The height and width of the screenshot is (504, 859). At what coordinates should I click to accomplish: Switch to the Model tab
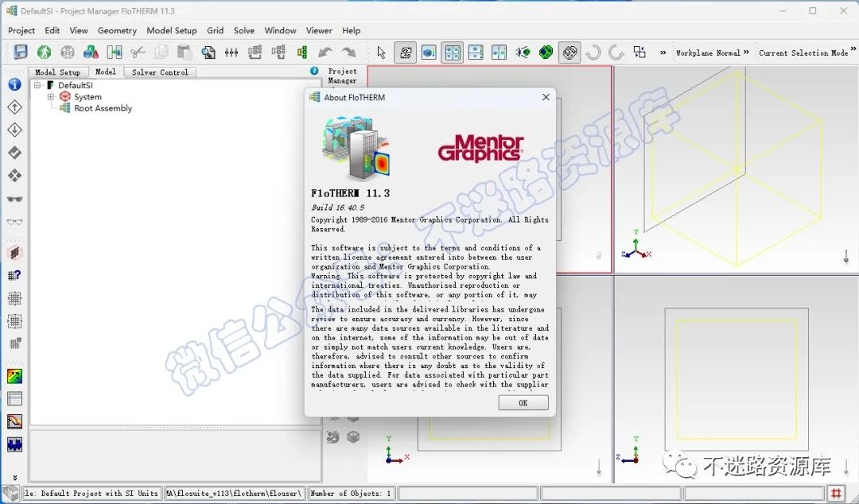[x=105, y=72]
